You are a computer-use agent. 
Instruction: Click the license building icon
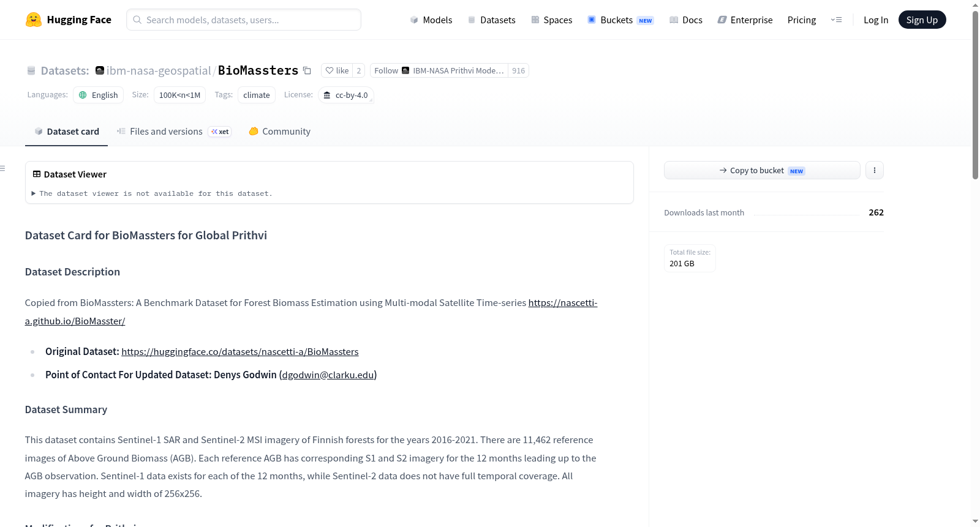click(327, 95)
